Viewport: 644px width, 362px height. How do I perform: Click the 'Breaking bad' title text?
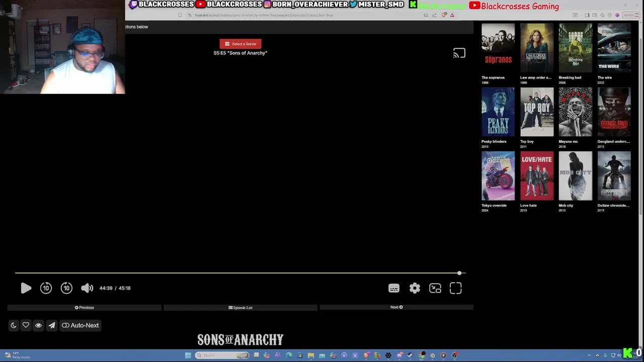coord(570,77)
